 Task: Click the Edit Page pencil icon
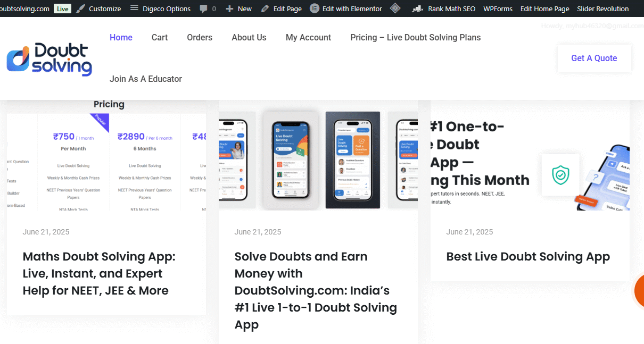coord(265,9)
